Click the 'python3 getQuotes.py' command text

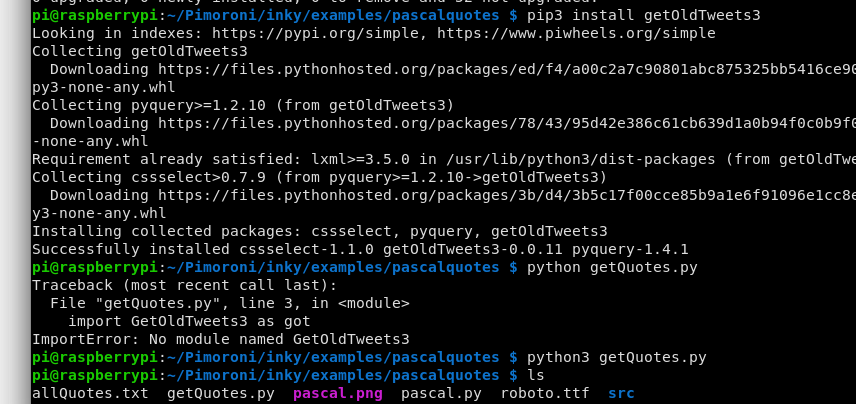[616, 358]
